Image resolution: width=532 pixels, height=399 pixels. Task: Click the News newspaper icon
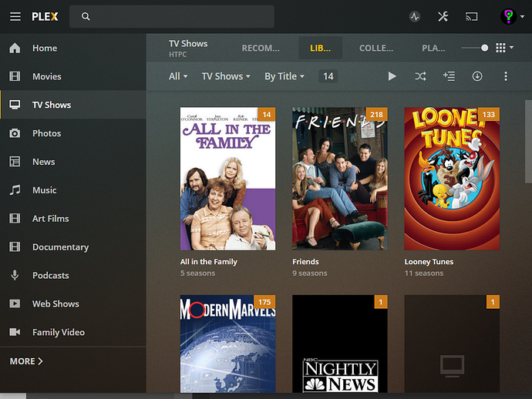[x=15, y=162]
